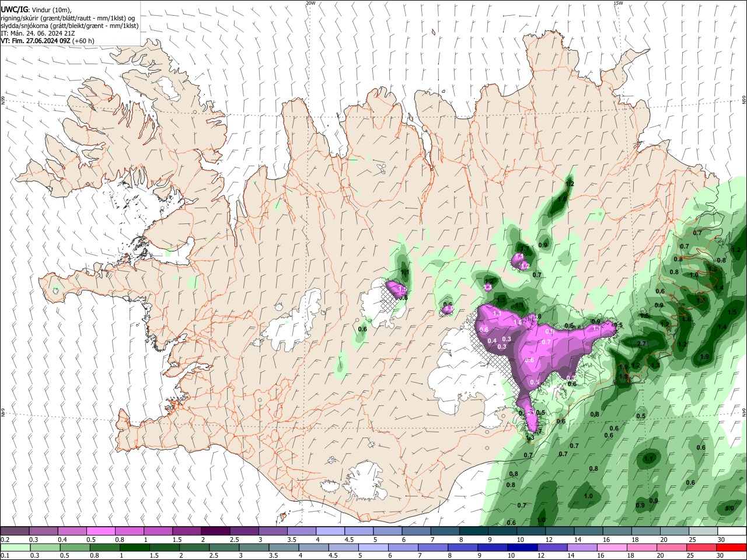Click the darkest purple 2–2.5 swatch in top legend row
Image resolution: width=747 pixels, height=560 pixels.
pyautogui.click(x=215, y=531)
